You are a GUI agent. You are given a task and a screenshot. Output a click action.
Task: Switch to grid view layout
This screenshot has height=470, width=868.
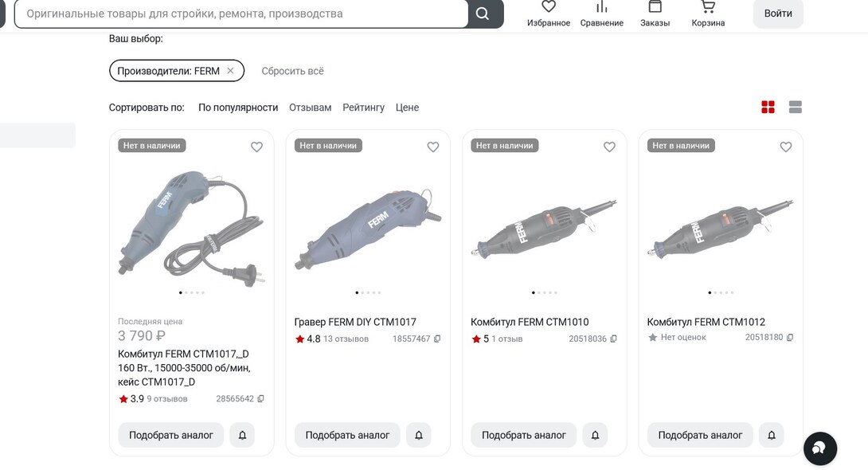click(x=768, y=108)
